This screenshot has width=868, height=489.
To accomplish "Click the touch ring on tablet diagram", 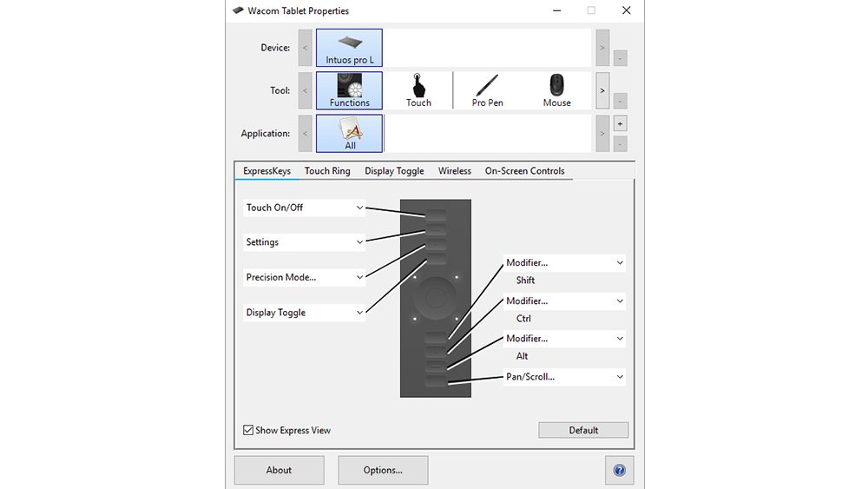I will (x=436, y=298).
